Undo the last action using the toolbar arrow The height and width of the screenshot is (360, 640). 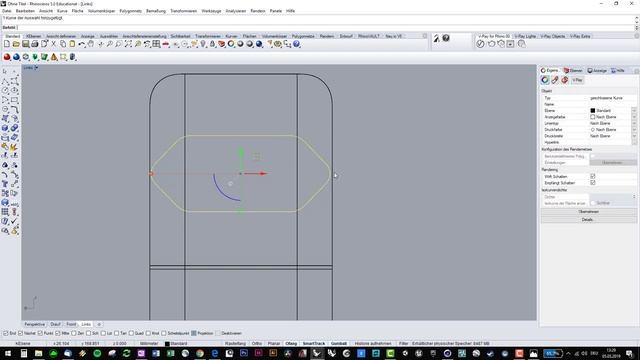[x=82, y=44]
